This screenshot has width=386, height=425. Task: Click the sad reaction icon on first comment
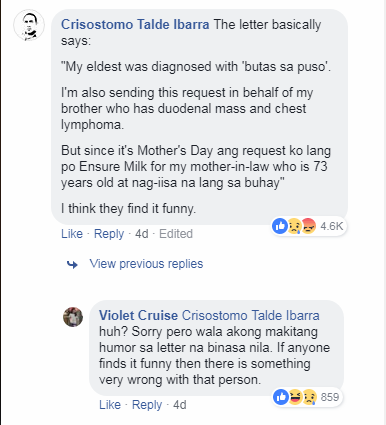(294, 226)
